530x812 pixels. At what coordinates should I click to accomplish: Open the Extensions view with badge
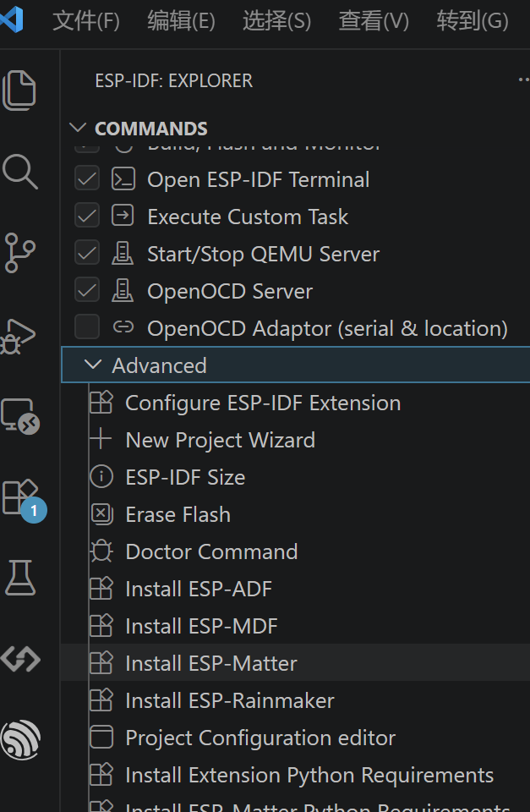pyautogui.click(x=24, y=500)
